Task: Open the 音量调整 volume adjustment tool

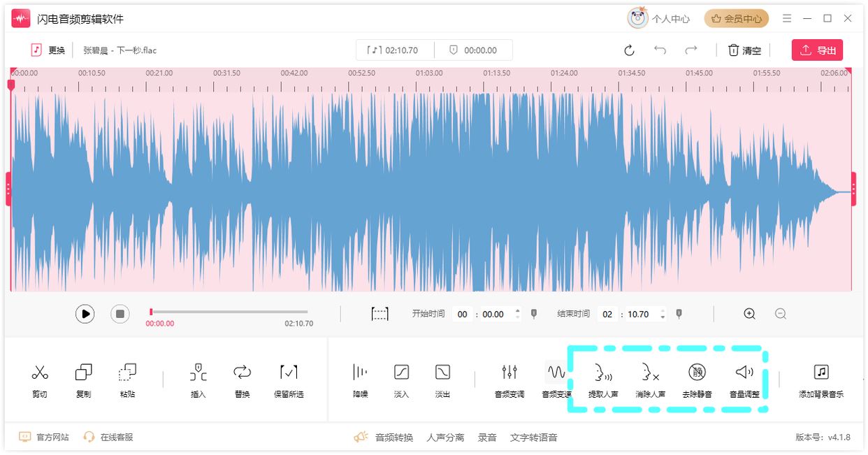Action: tap(744, 373)
